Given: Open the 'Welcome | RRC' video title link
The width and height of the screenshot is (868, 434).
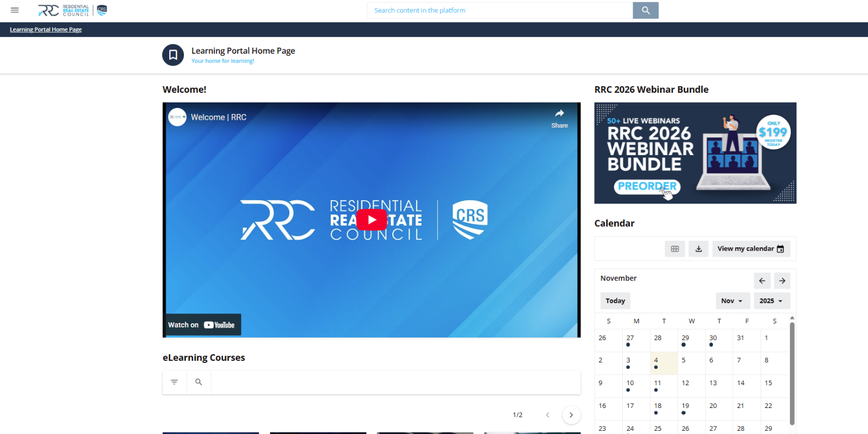Looking at the screenshot, I should 219,117.
